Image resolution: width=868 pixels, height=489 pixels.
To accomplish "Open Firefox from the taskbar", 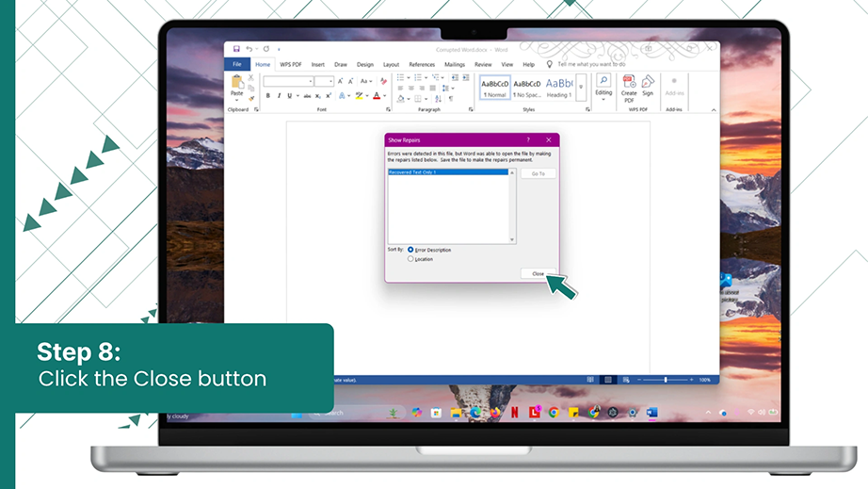I will [495, 413].
